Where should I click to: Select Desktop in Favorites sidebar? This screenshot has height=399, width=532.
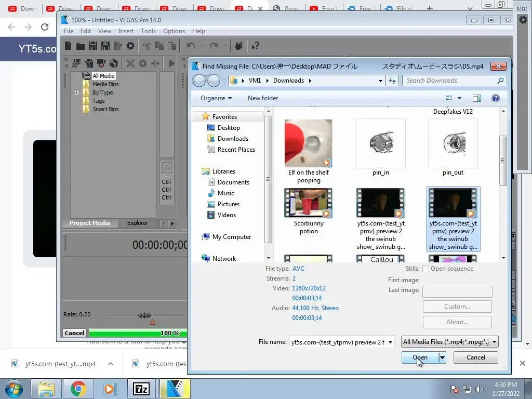[229, 128]
